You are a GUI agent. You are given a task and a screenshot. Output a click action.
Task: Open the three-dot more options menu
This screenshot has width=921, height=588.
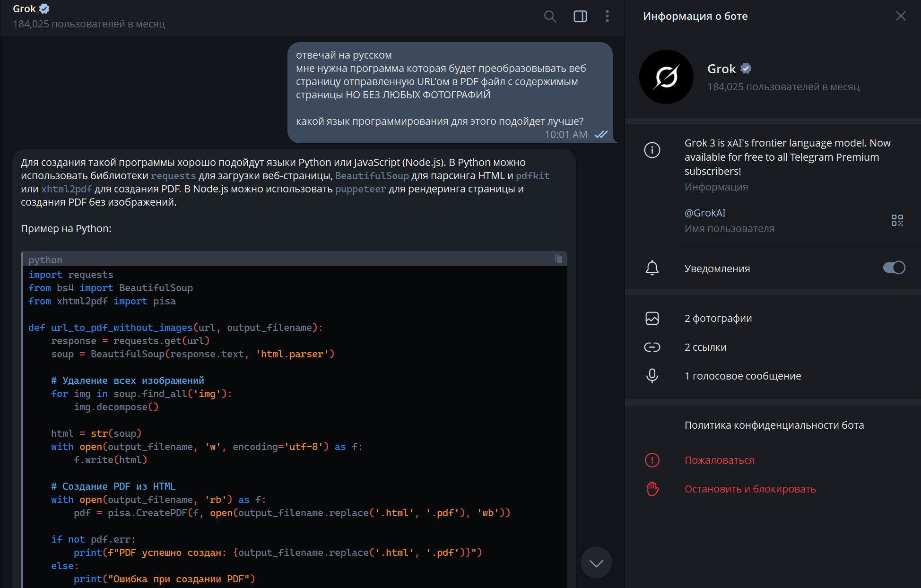click(x=607, y=17)
